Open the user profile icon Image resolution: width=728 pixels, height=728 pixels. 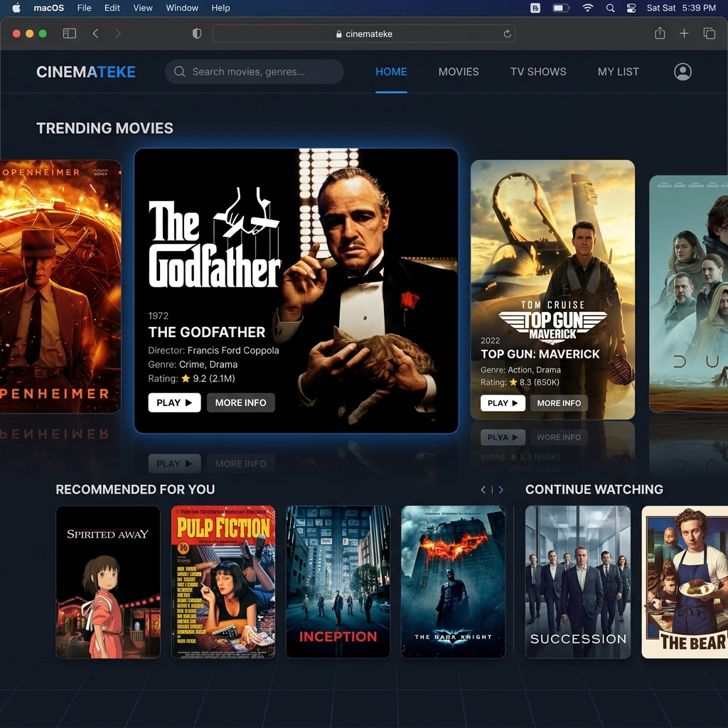click(682, 72)
